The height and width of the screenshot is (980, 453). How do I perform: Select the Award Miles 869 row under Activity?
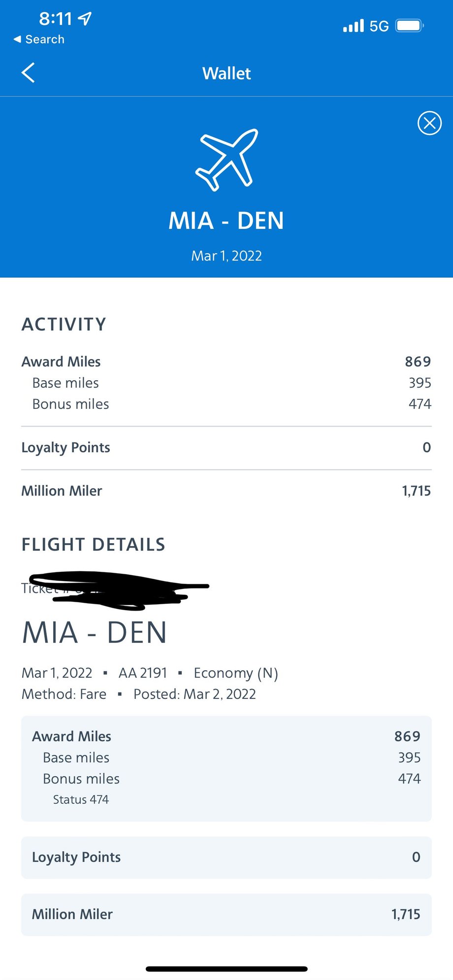(226, 362)
